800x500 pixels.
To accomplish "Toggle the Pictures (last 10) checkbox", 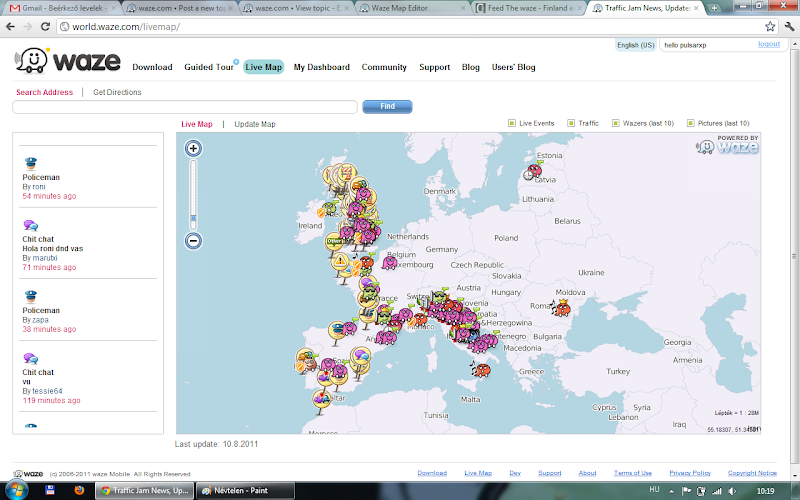I will tap(690, 123).
